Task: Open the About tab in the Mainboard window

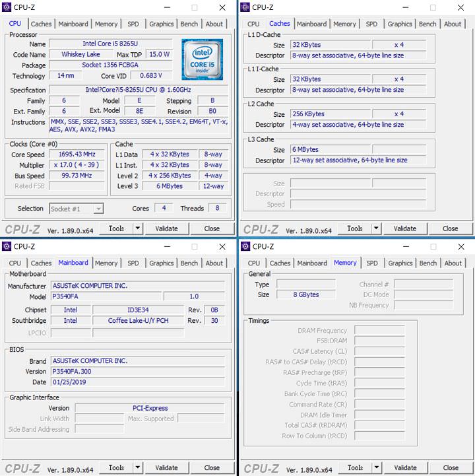Action: pyautogui.click(x=214, y=263)
